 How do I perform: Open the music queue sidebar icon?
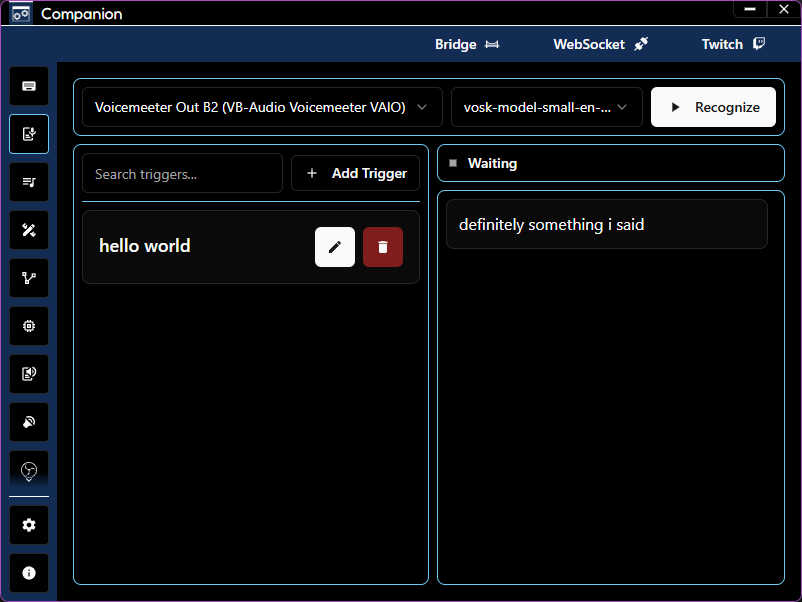click(x=29, y=182)
